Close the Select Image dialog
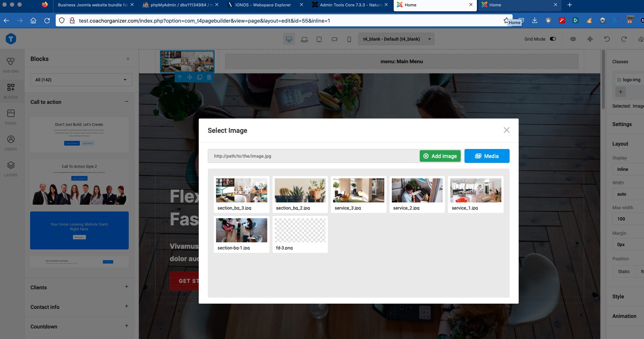This screenshot has width=644, height=339. [506, 130]
